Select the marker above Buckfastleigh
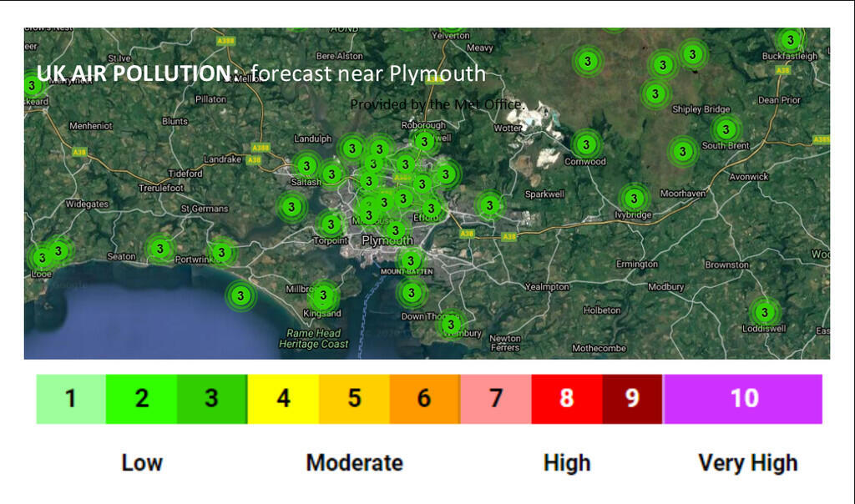Viewport: 855px width, 504px height. coord(789,39)
